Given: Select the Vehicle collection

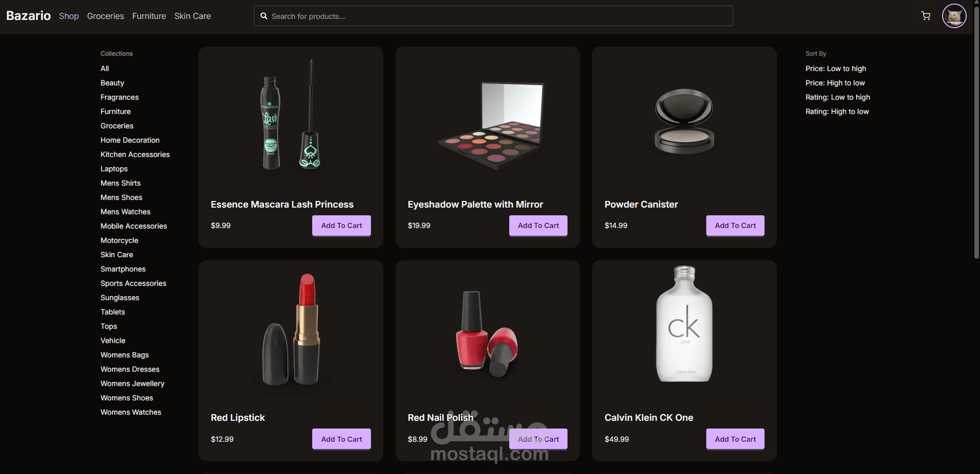Looking at the screenshot, I should 113,341.
